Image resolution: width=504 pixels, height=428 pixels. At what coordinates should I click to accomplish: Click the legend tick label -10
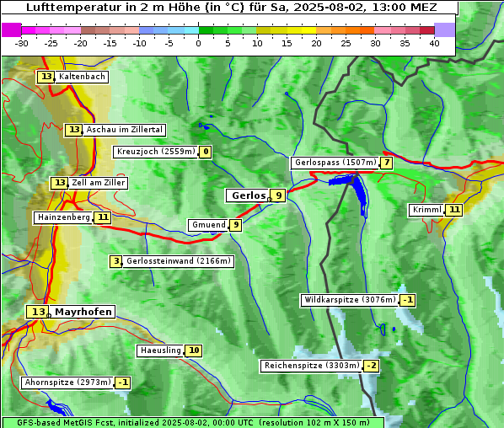pyautogui.click(x=139, y=43)
